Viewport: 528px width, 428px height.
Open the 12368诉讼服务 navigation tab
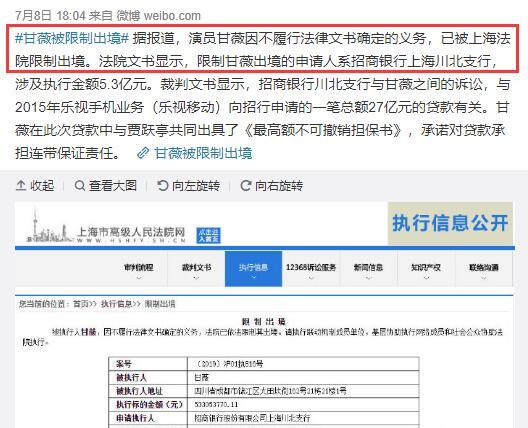point(311,267)
